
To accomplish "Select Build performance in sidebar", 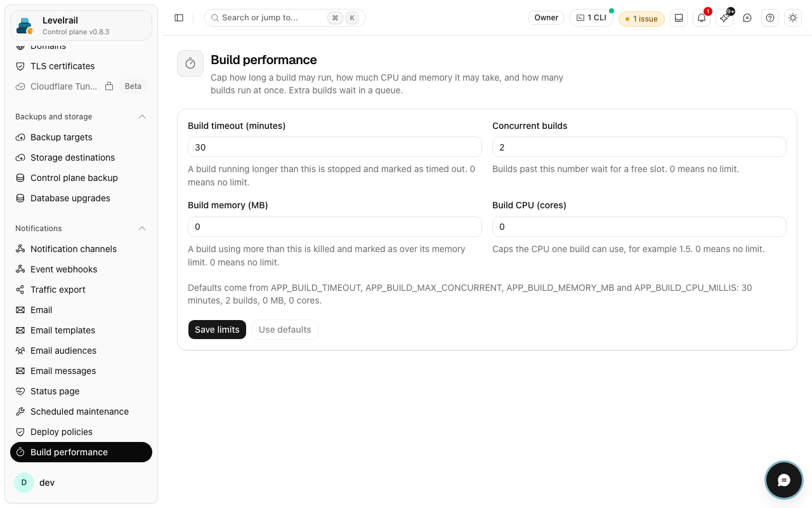I will tap(81, 452).
